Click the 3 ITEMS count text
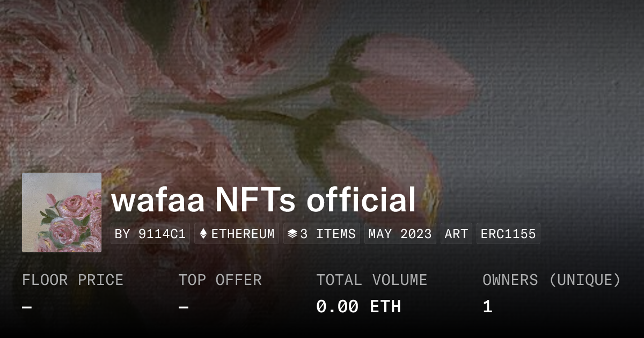644x338 pixels. (328, 234)
